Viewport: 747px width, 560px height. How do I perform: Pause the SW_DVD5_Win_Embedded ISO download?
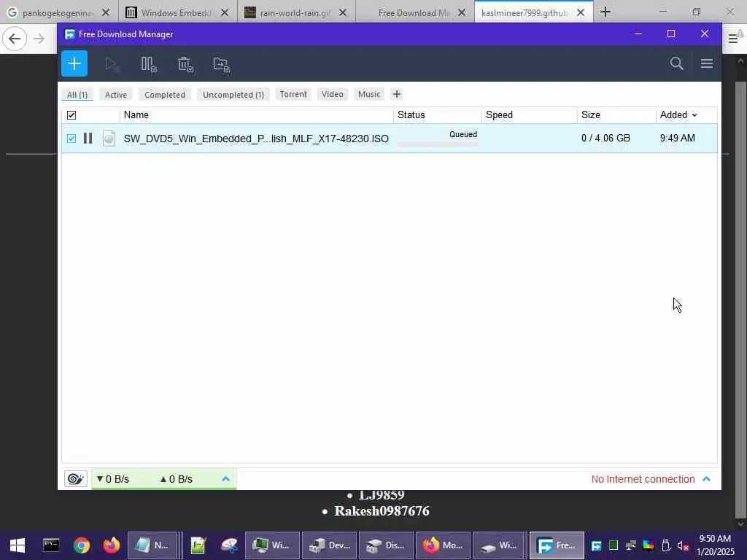tap(88, 138)
